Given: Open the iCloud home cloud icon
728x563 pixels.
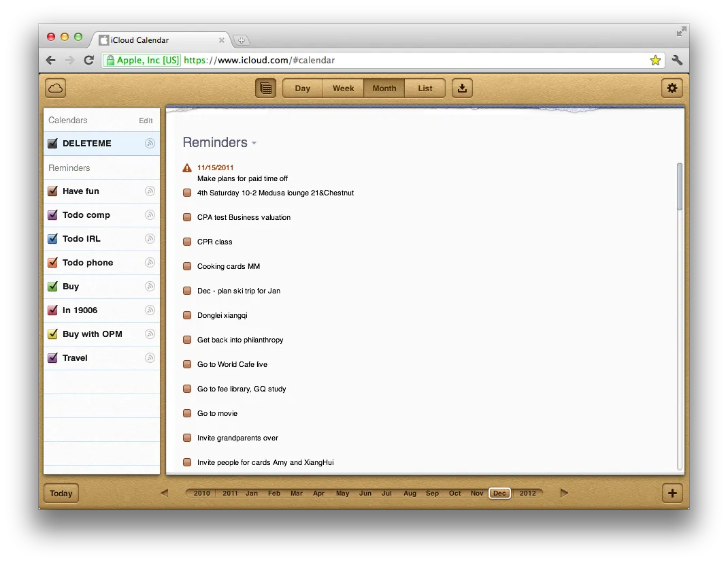Looking at the screenshot, I should click(55, 89).
